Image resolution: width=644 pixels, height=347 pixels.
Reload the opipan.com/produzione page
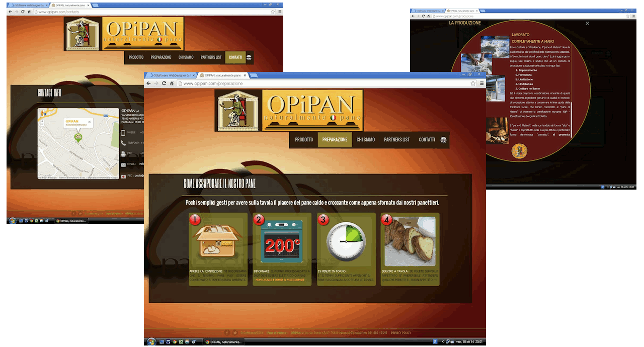click(x=423, y=16)
